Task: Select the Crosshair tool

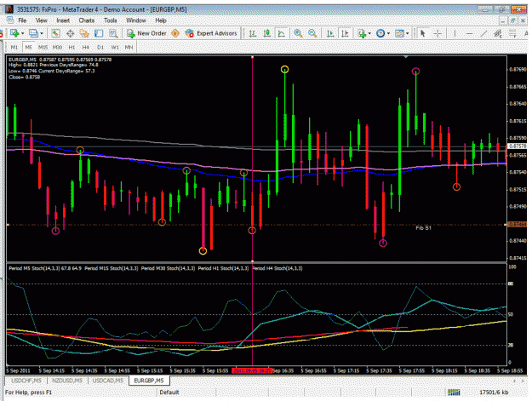Action: [438, 33]
